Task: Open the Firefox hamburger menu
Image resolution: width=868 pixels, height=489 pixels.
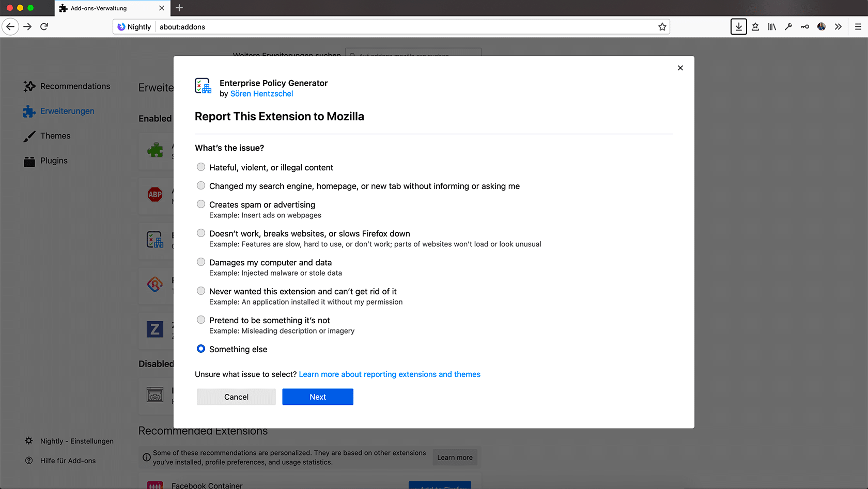Action: click(x=858, y=27)
